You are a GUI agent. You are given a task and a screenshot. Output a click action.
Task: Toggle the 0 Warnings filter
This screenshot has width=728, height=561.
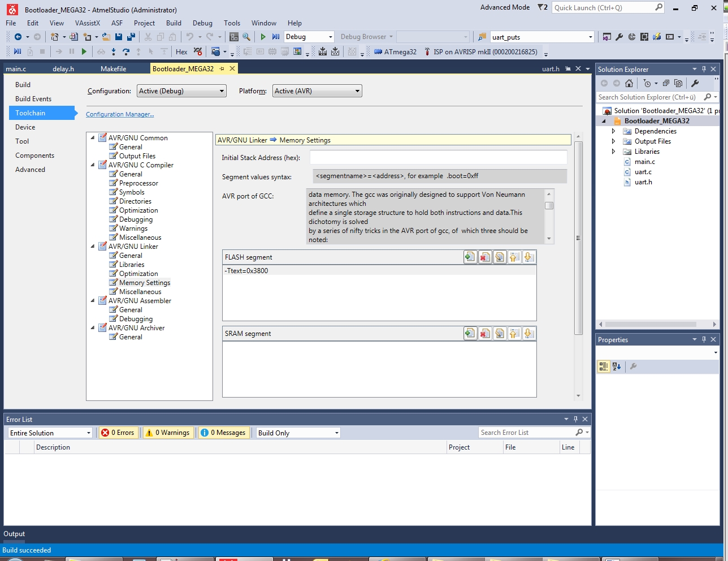point(168,433)
